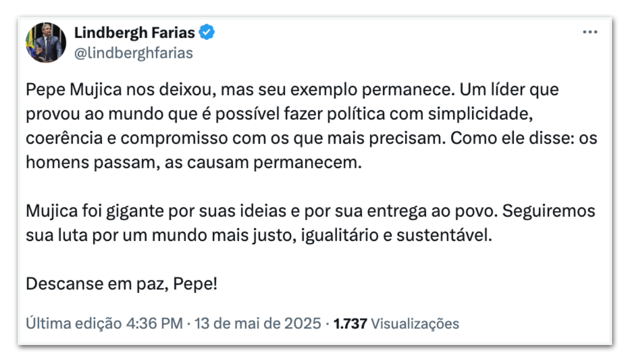This screenshot has height=364, width=631.
Task: Click the date 13 de mai de 2025
Action: 258,323
